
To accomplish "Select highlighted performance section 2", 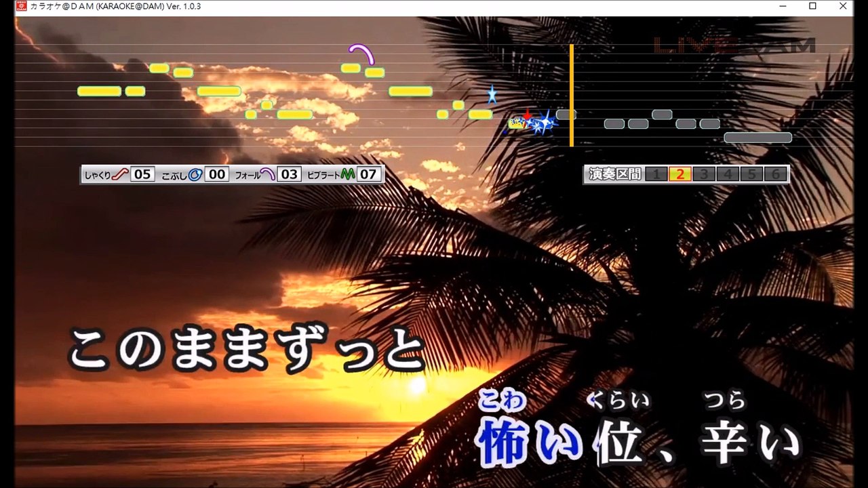I will pos(680,174).
